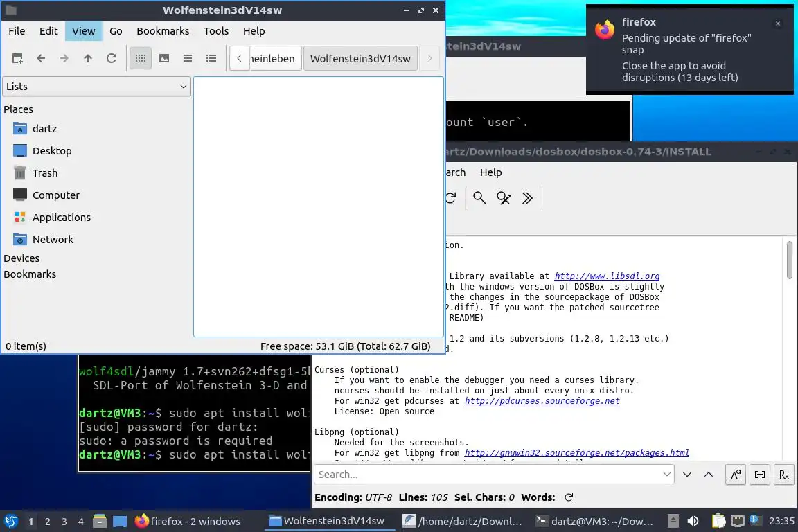The width and height of the screenshot is (798, 532).
Task: Select Bookmarks heading in sidebar
Action: pyautogui.click(x=30, y=274)
